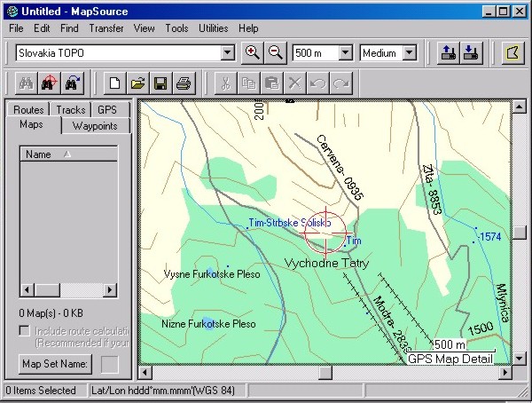Click Tim-Strbske Solisko map label
532x403 pixels.
(290, 223)
